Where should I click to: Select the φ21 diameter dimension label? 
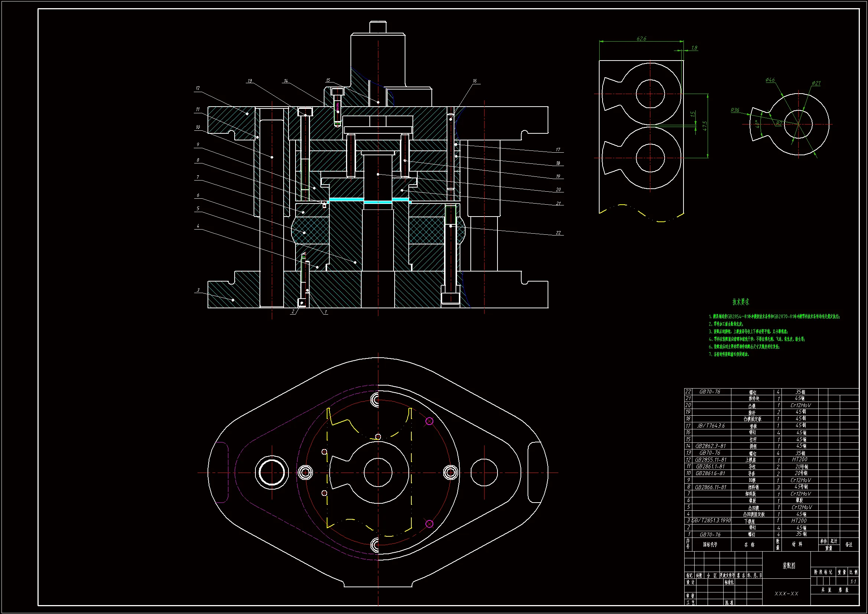point(816,83)
